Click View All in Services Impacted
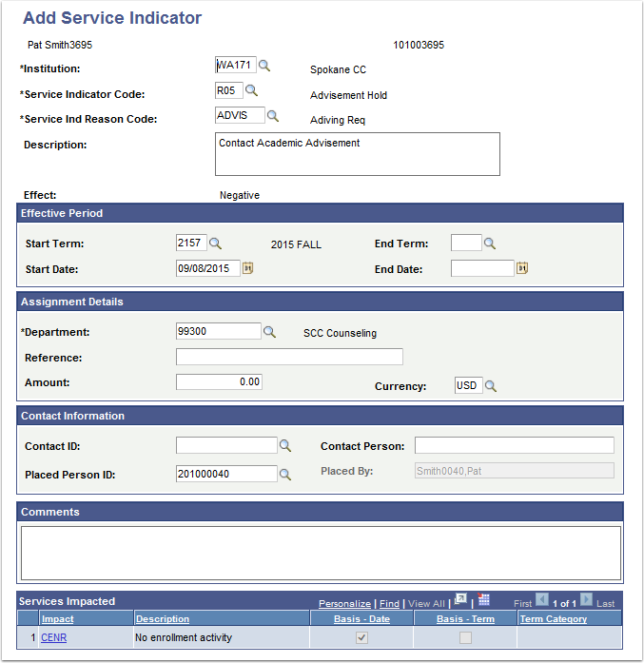Viewport: 644px width, 663px height. pos(426,604)
